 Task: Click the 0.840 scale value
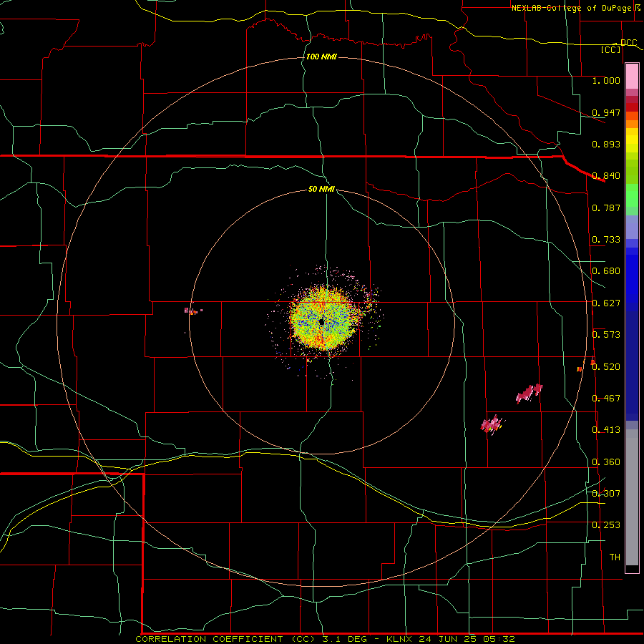(606, 176)
